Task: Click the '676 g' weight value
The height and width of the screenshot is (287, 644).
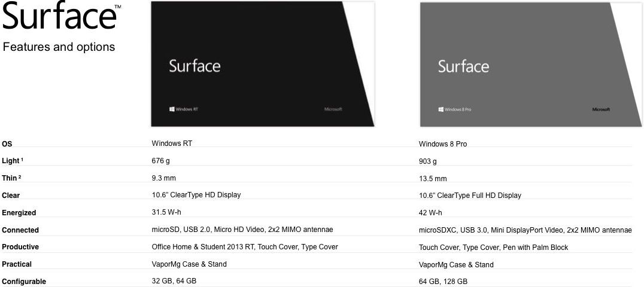Action: click(x=160, y=161)
